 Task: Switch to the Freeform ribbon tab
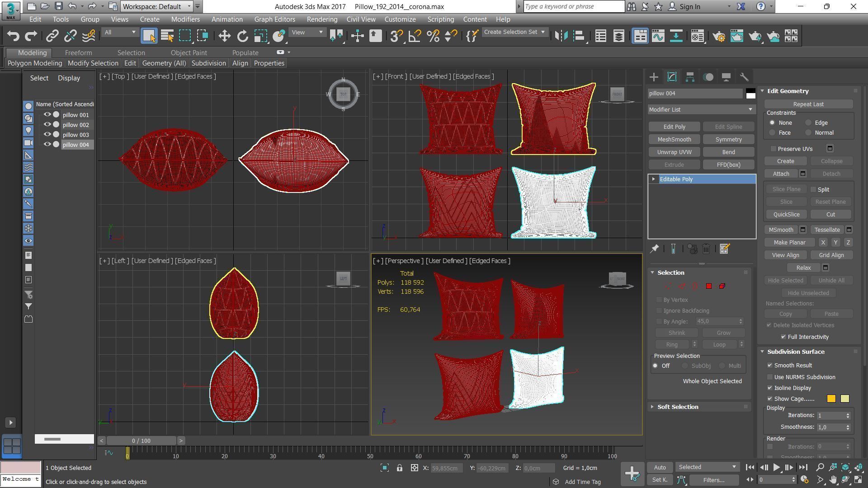pos(78,53)
